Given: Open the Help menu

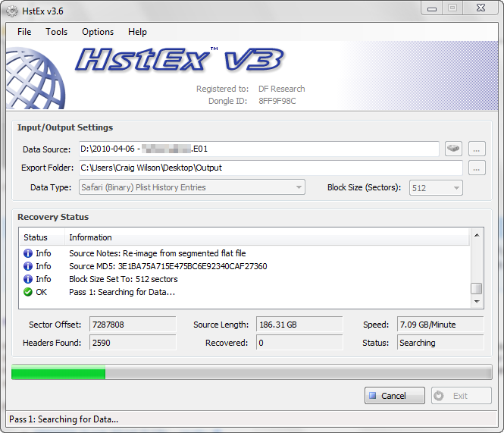Looking at the screenshot, I should coord(137,32).
